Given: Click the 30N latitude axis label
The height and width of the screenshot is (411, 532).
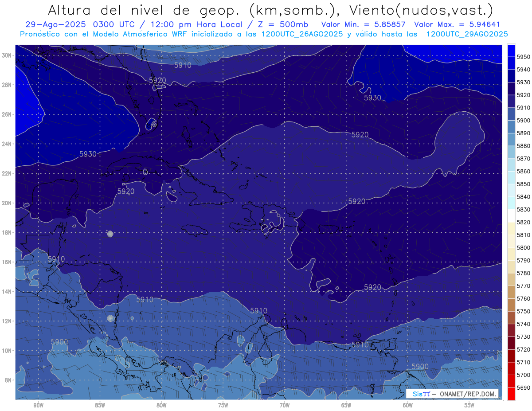Looking at the screenshot, I should (x=7, y=55).
